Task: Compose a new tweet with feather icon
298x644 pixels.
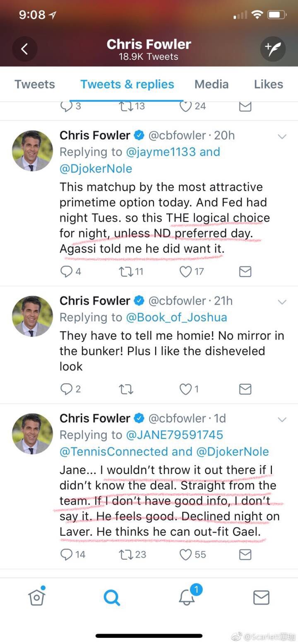Action: [x=273, y=49]
